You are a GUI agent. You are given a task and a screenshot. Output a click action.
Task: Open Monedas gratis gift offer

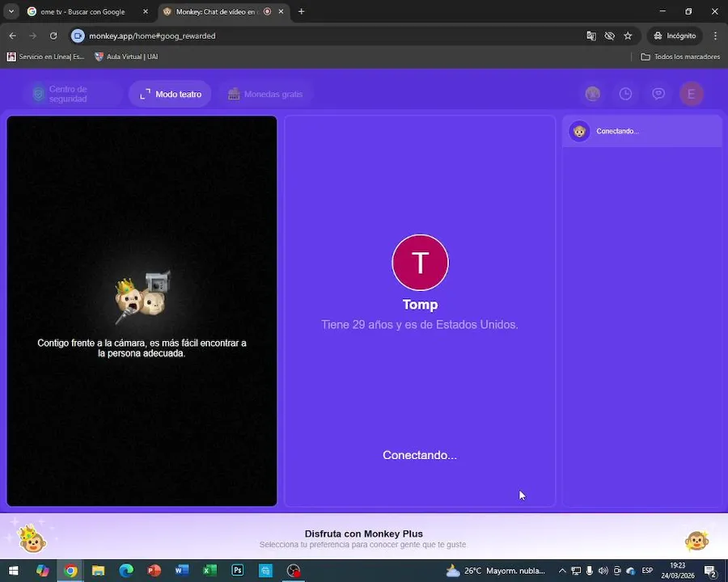click(265, 94)
